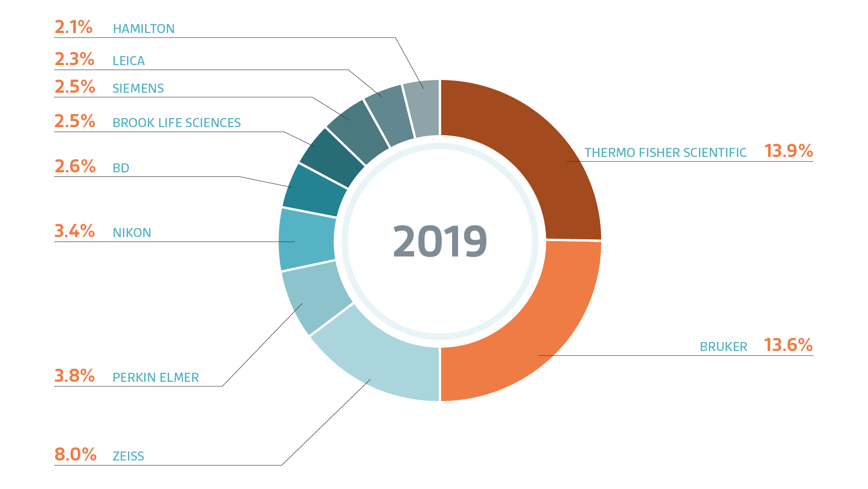Select the NIKON legend label
868x489 pixels.
(x=132, y=233)
